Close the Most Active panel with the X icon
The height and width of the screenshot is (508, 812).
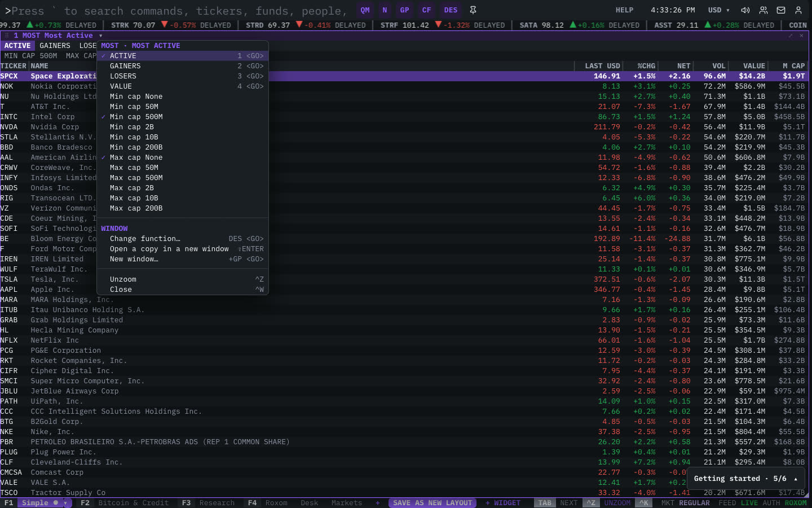[801, 36]
